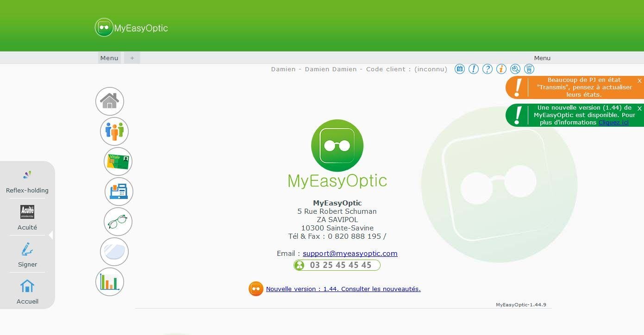Viewport: 644px width, 335px height.
Task: Click the OFF logout icon
Action: coord(529,69)
